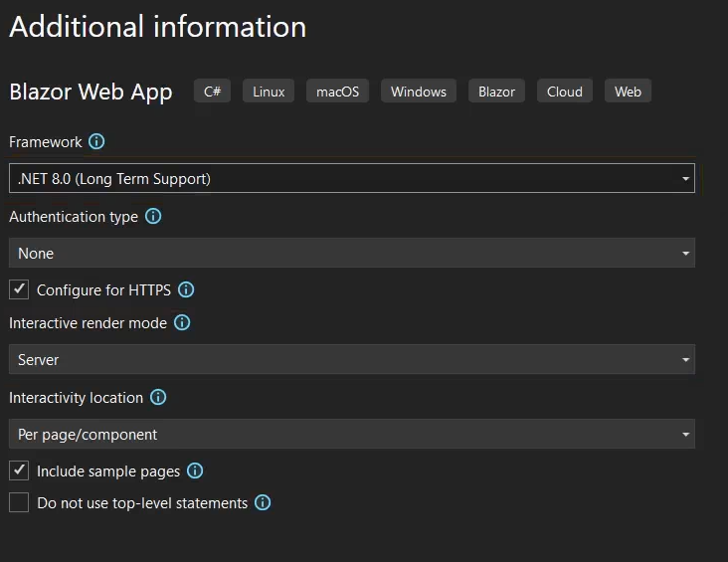
Task: Click the Web tag
Action: tap(628, 92)
